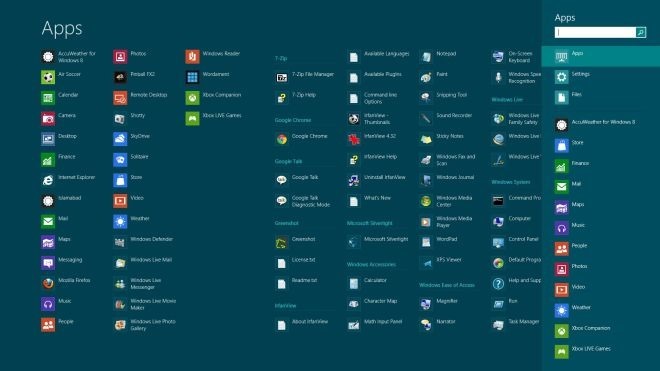
Task: Open Mozilla Firefox via its icon
Action: [48, 283]
